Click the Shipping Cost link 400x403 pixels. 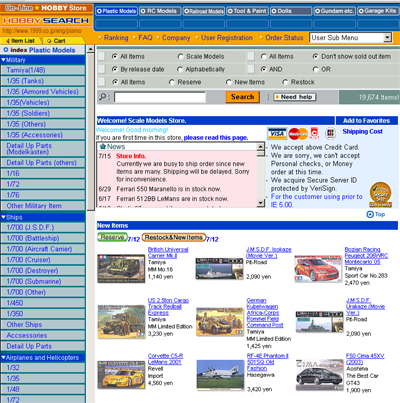[363, 131]
